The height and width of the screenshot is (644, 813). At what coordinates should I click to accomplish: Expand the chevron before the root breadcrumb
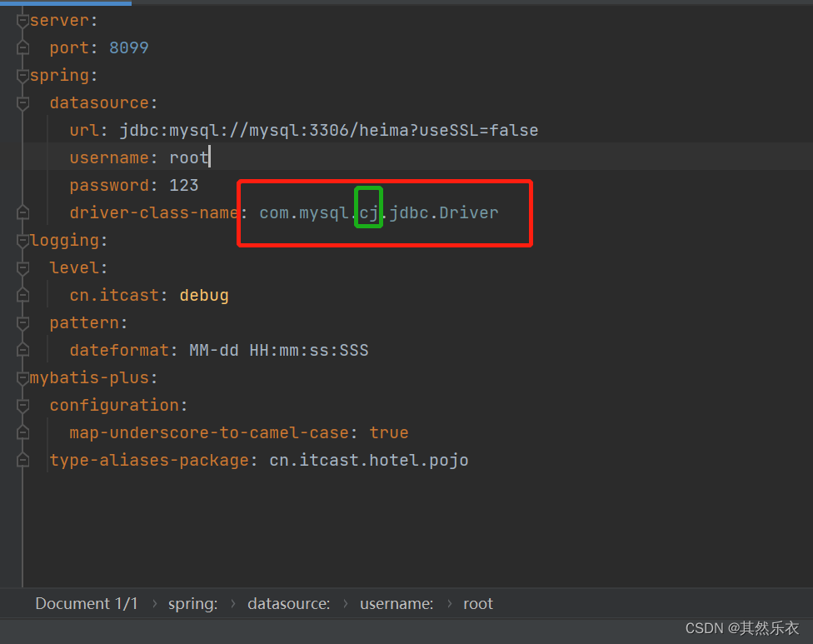451,603
